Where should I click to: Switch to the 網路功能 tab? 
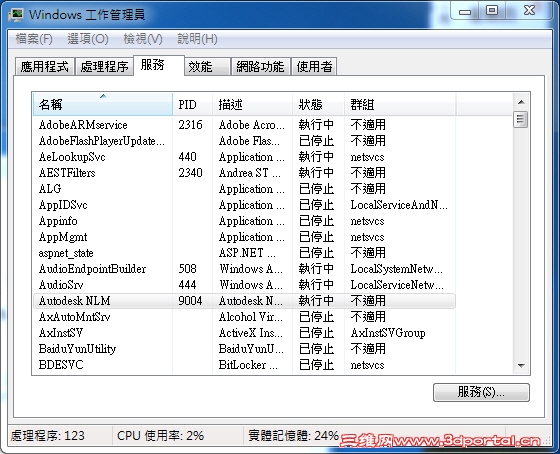[x=260, y=66]
